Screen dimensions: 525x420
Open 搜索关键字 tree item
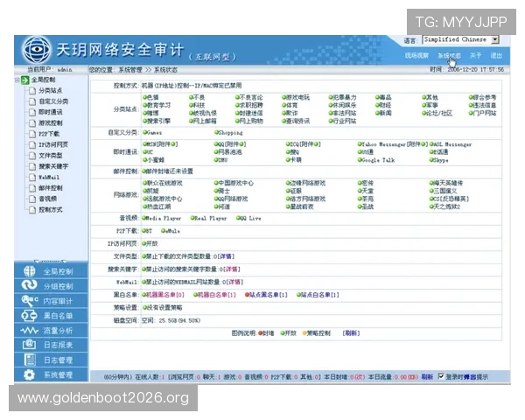coord(53,166)
